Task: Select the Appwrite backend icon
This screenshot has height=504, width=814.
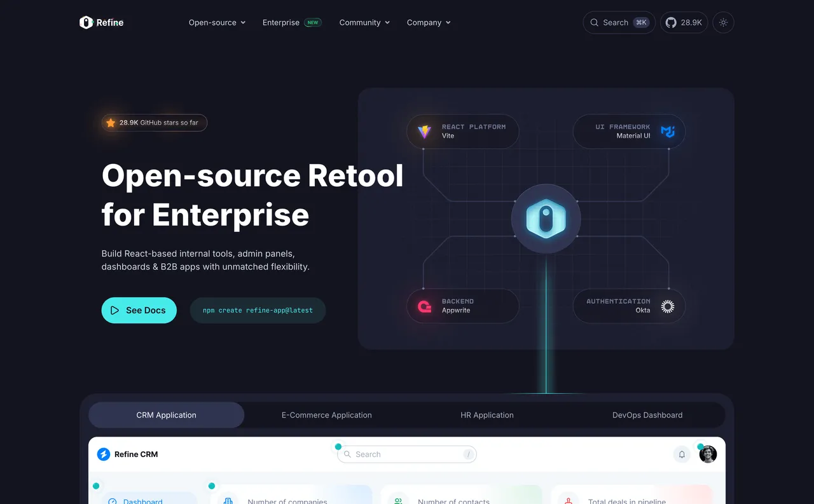Action: (424, 306)
